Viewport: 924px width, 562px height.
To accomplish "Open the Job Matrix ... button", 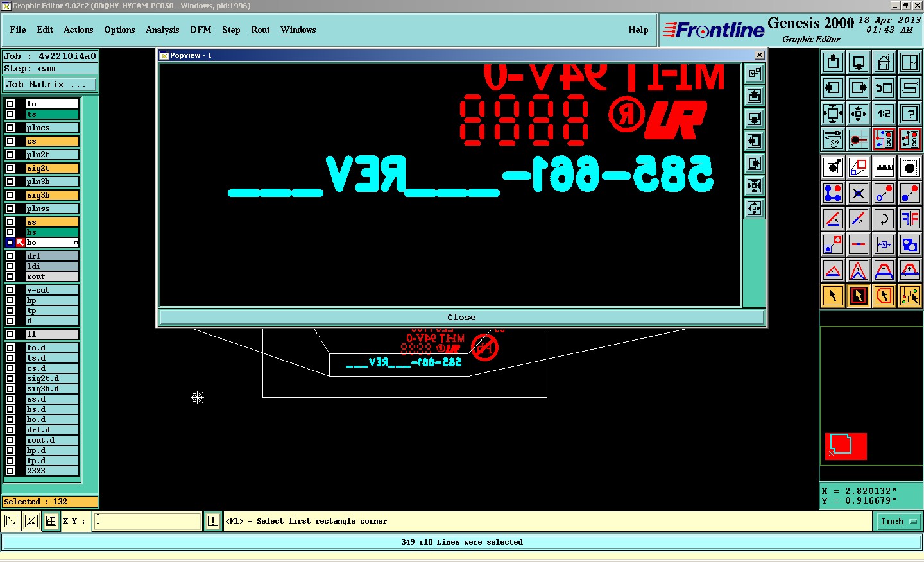I will tap(50, 85).
